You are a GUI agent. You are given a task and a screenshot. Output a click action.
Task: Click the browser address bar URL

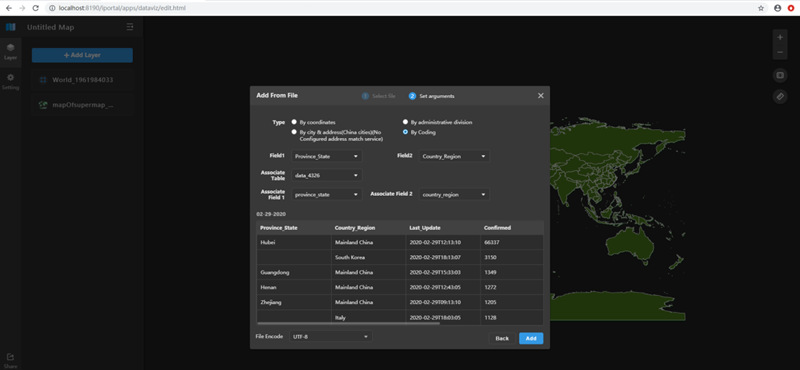point(122,8)
